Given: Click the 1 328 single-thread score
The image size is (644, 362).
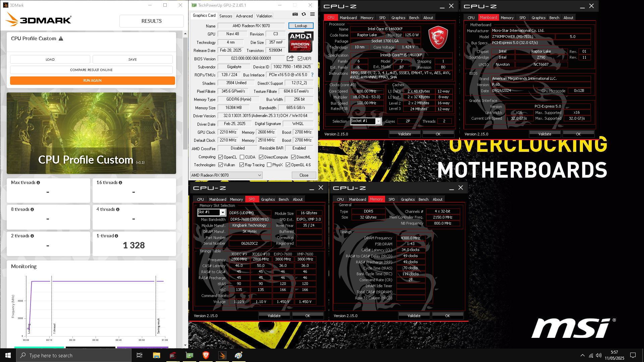Looking at the screenshot, I should [134, 246].
